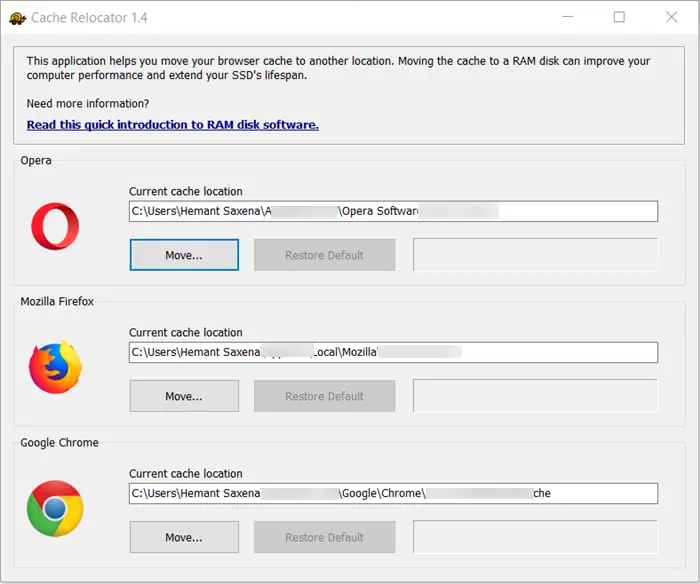Click the Google Chrome logo
This screenshot has height=584, width=700.
[55, 509]
